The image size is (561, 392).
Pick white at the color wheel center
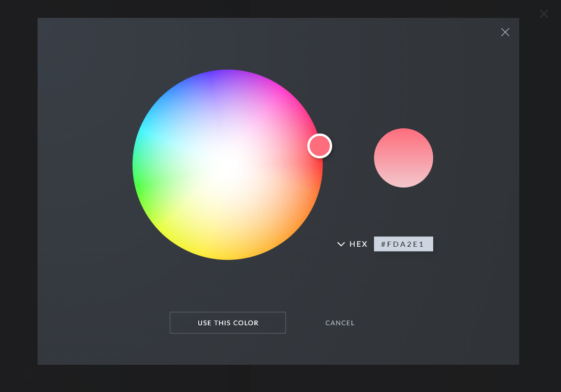coord(228,165)
